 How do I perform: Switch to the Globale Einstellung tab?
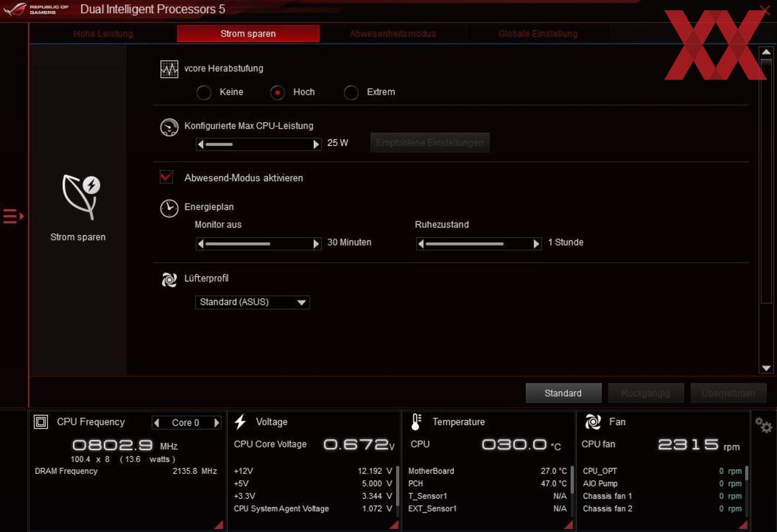point(538,34)
